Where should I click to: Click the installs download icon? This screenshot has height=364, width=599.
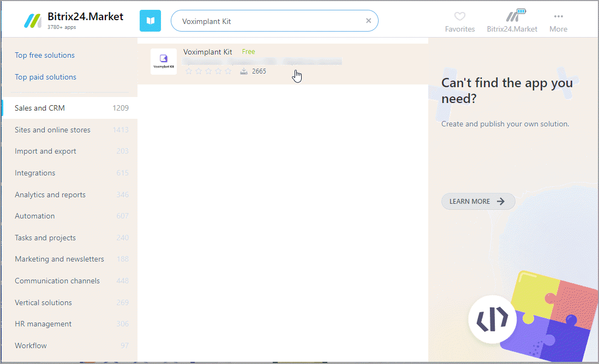click(x=244, y=71)
